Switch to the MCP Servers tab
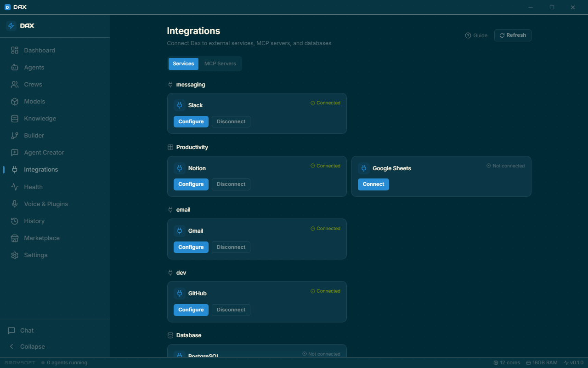 pos(220,63)
